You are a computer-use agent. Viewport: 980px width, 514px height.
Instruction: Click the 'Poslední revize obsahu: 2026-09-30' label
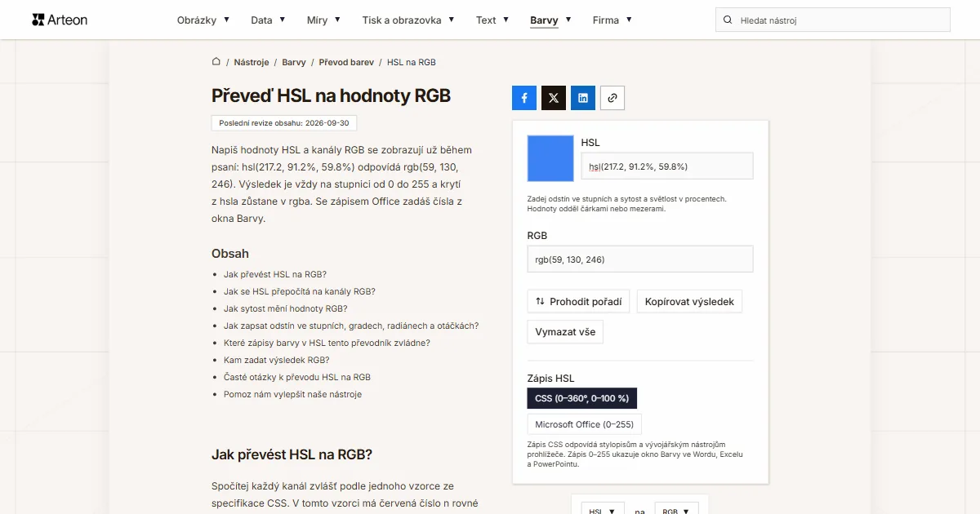pyautogui.click(x=284, y=123)
